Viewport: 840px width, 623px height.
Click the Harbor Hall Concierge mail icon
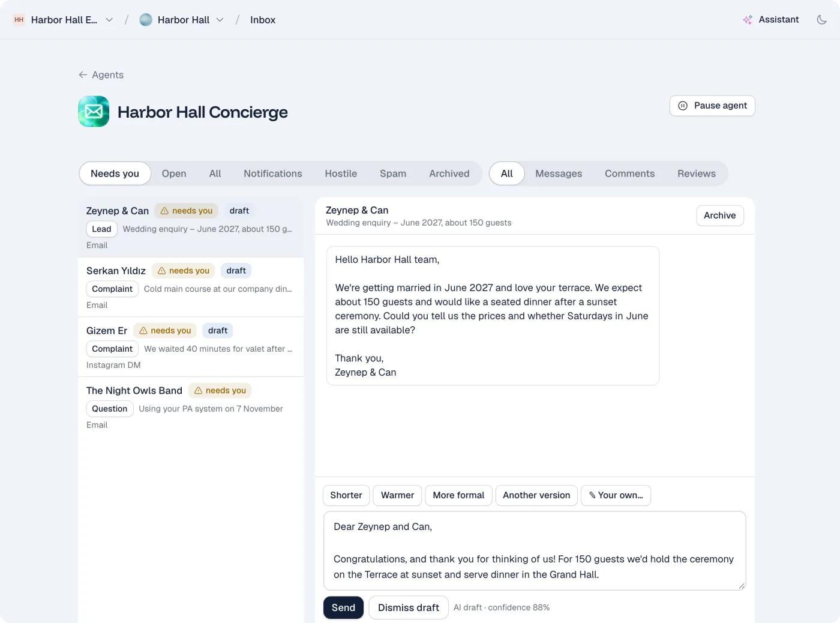pos(94,112)
